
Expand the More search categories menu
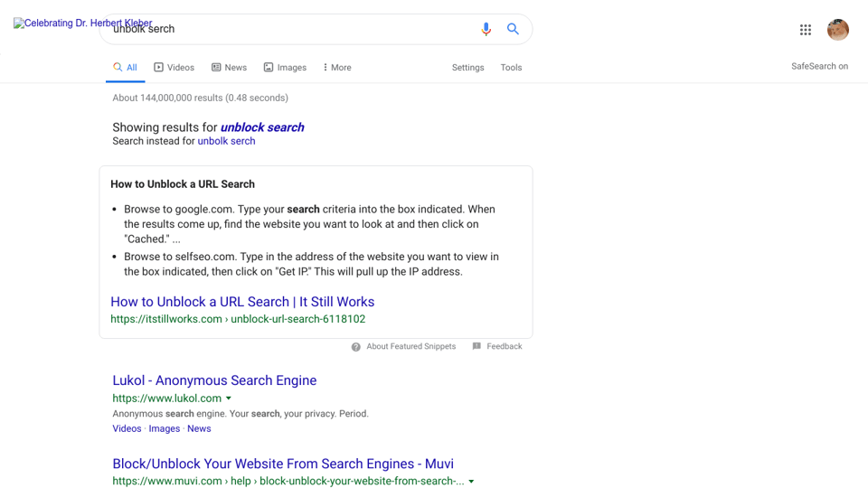(337, 68)
